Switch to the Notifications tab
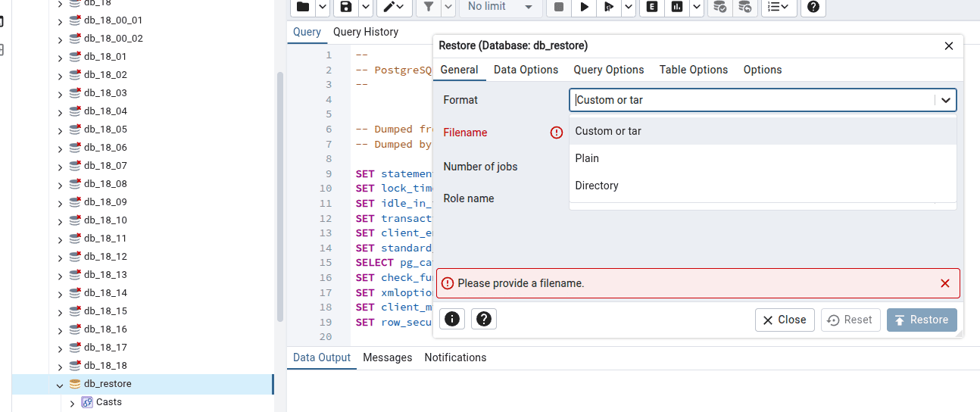Screen dimensions: 980x412 click(455, 357)
